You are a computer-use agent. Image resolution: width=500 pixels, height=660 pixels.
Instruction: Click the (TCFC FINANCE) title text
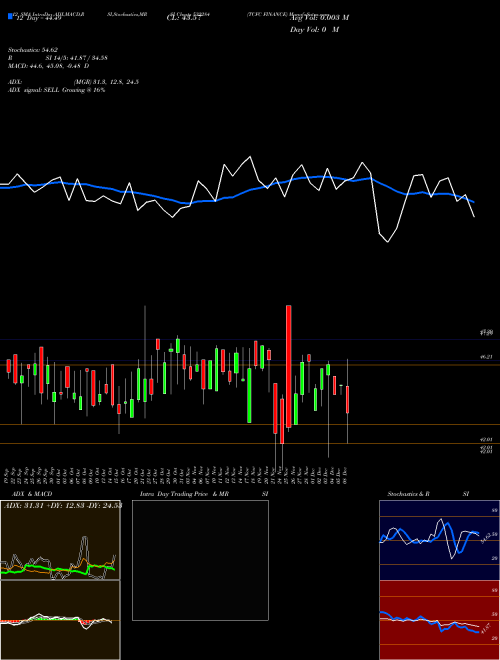(268, 14)
